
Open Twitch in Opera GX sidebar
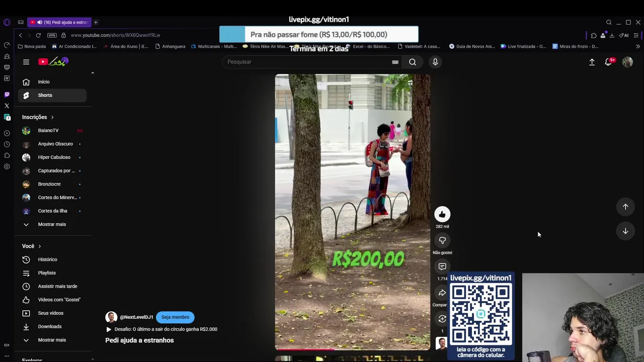[x=7, y=95]
